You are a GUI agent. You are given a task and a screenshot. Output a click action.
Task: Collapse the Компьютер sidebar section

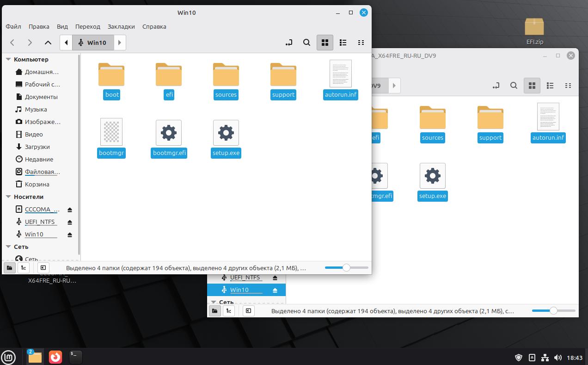[8, 59]
